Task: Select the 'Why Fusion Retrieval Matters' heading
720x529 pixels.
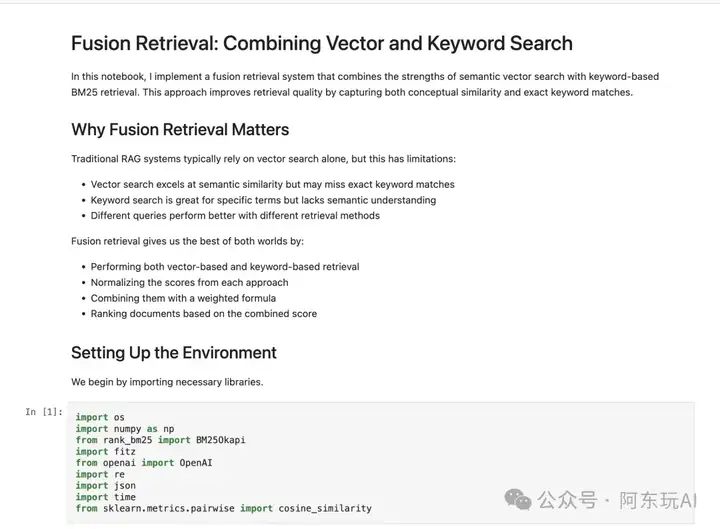Action: [180, 130]
